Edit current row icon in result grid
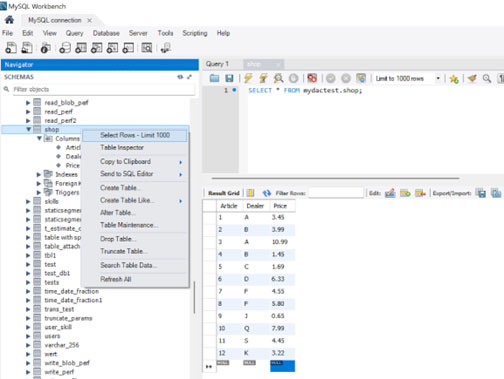The width and height of the screenshot is (504, 379). 390,193
